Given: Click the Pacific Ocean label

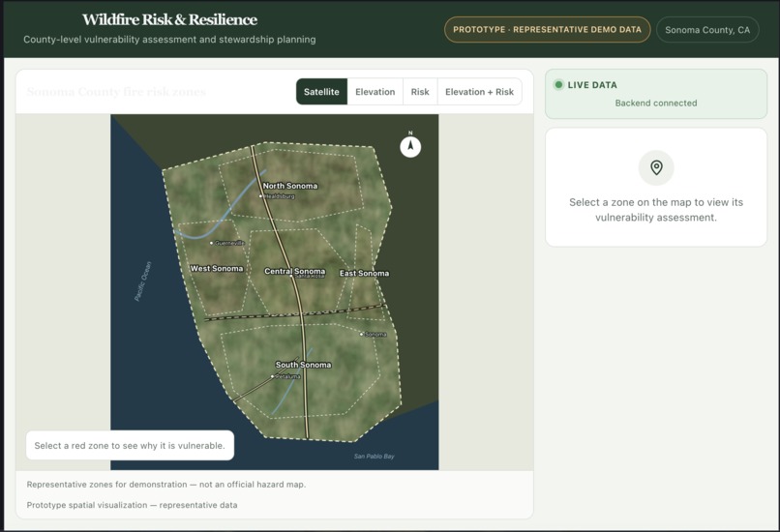Looking at the screenshot, I should pyautogui.click(x=143, y=281).
